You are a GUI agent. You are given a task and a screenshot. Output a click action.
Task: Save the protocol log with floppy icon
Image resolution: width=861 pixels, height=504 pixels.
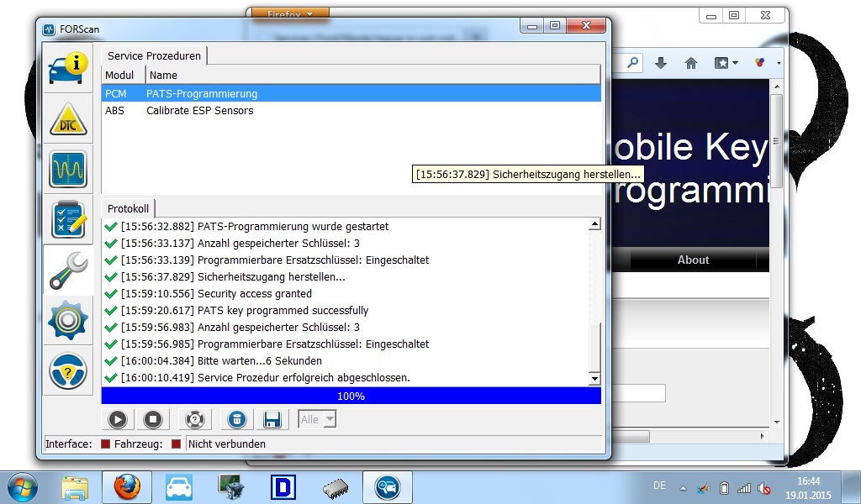[x=272, y=419]
